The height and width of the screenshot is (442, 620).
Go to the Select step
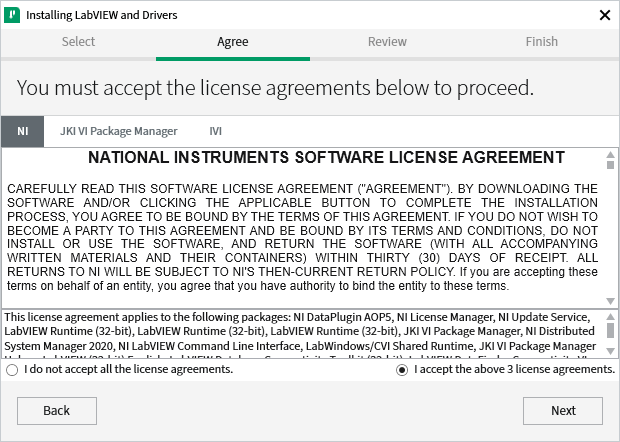click(x=78, y=42)
